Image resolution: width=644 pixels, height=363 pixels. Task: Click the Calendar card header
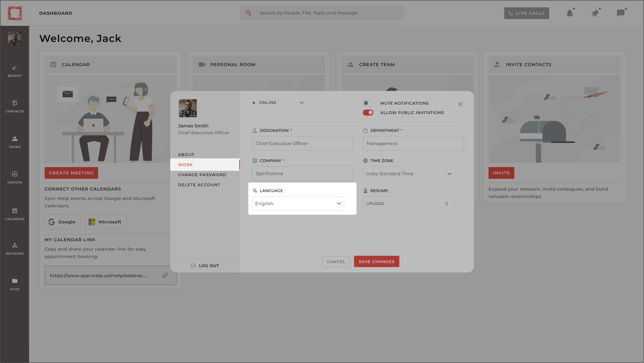coord(111,64)
